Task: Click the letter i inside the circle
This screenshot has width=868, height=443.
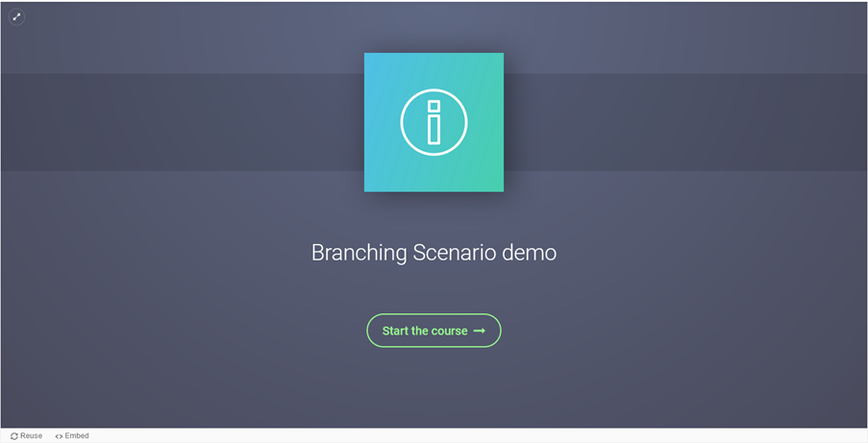Action: (434, 123)
